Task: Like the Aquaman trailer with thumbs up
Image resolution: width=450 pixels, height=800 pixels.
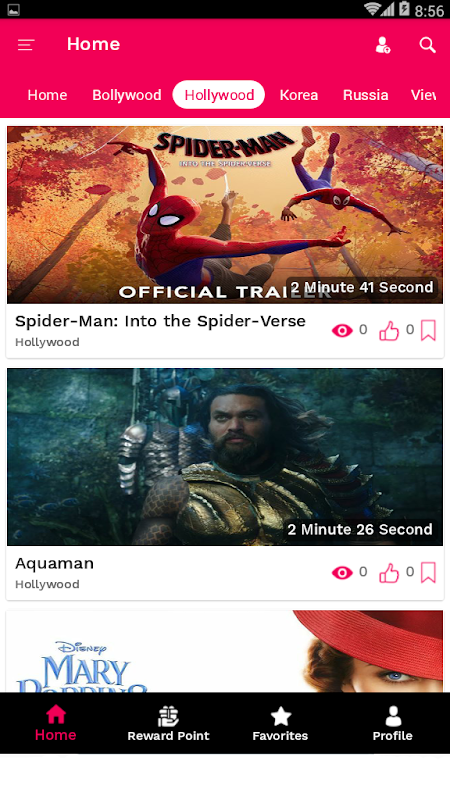Action: pyautogui.click(x=389, y=573)
